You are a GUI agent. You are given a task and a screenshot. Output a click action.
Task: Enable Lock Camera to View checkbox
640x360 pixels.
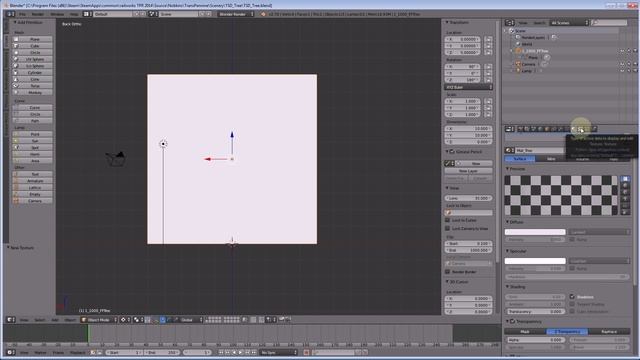pyautogui.click(x=448, y=228)
